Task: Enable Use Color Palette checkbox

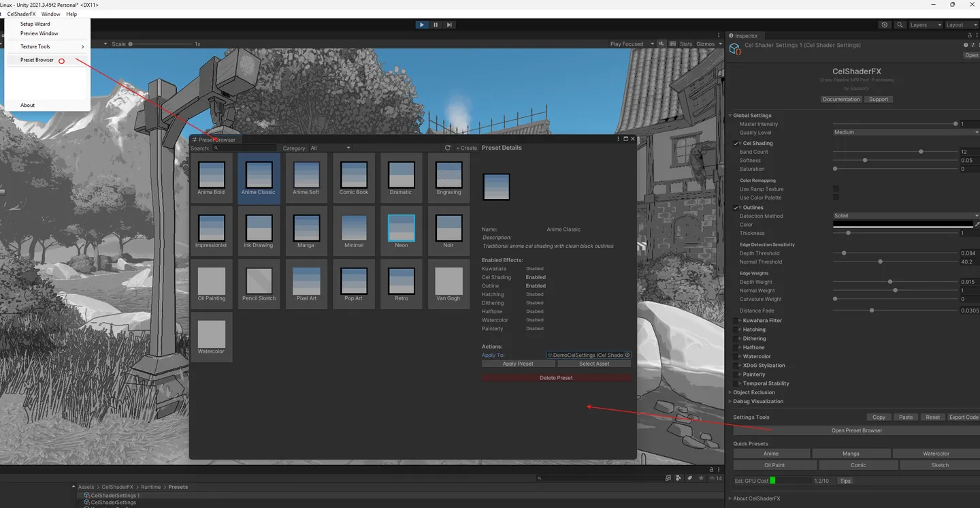Action: click(x=836, y=197)
